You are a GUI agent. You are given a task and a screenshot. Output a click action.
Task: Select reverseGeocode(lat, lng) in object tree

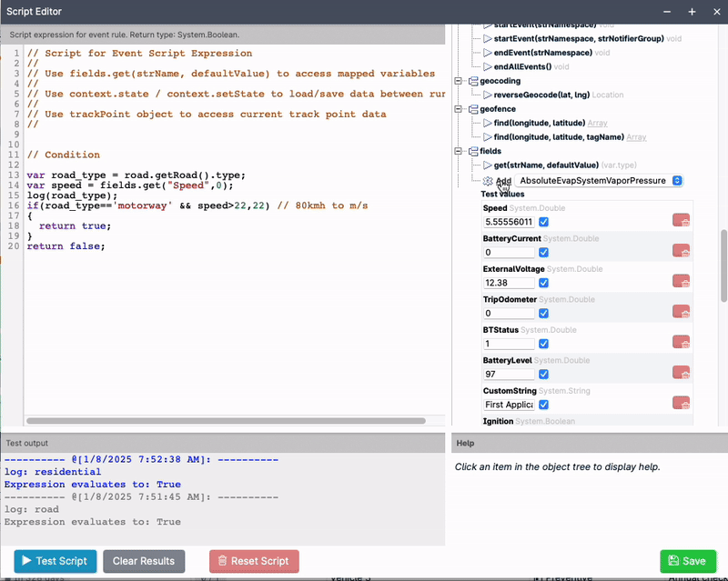541,95
